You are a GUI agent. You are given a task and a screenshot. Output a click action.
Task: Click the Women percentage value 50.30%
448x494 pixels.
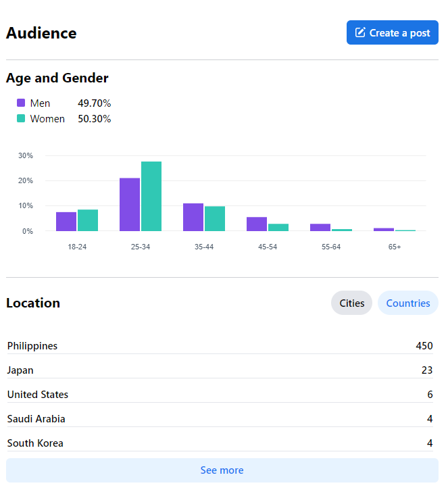coord(95,119)
